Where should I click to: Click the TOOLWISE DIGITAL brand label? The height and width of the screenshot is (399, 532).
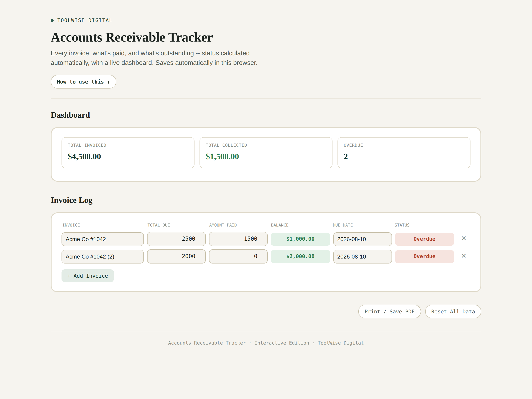pos(85,20)
